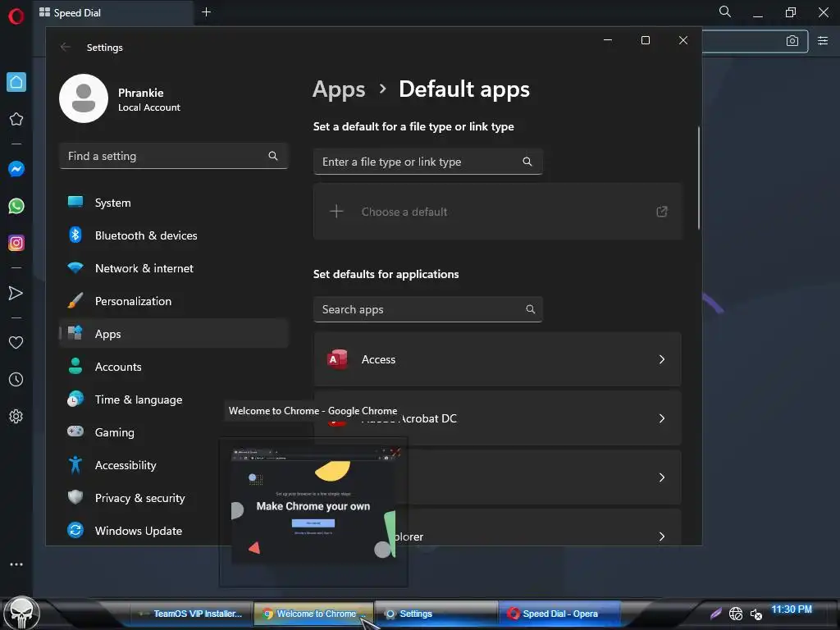Image resolution: width=840 pixels, height=630 pixels.
Task: Launch Messenger from Opera sidebar
Action: point(16,169)
